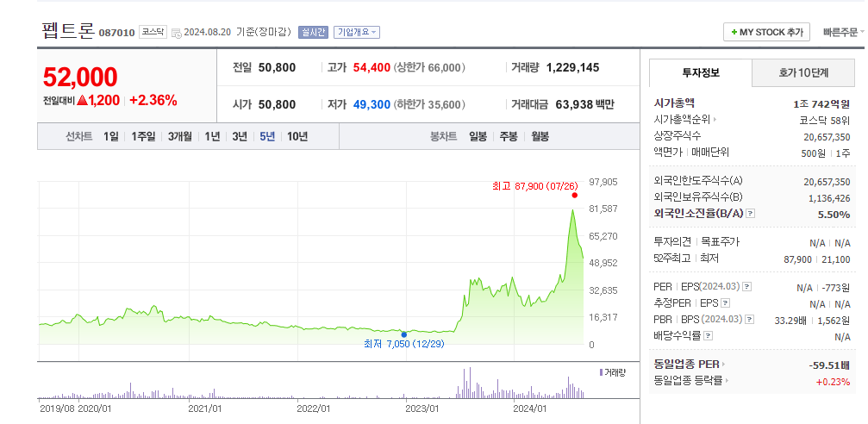
Task: Expand the 기업개요 dropdown
Action: (357, 32)
